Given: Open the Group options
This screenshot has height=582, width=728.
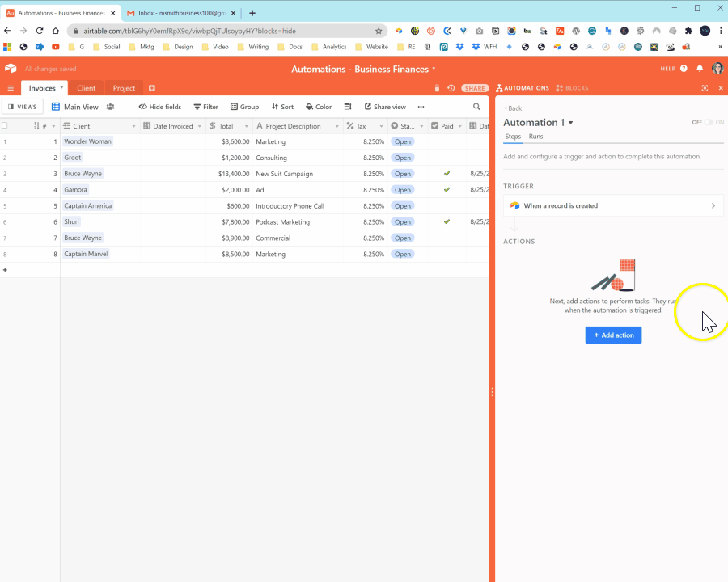Looking at the screenshot, I should click(x=244, y=106).
